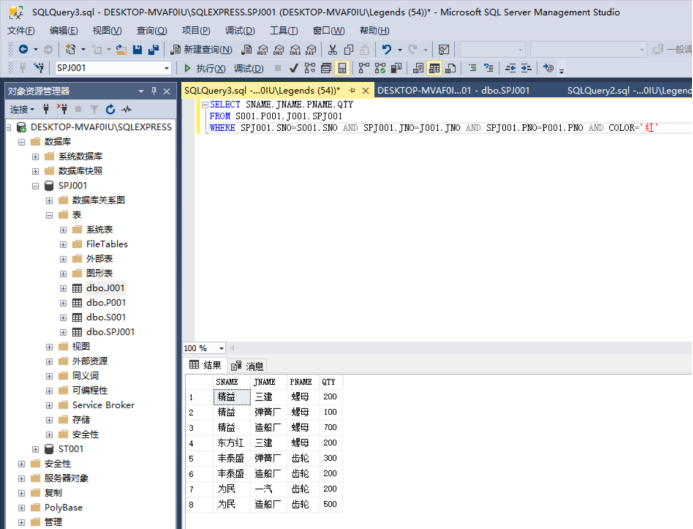Click the activity monitor toolbar icon

point(443,49)
